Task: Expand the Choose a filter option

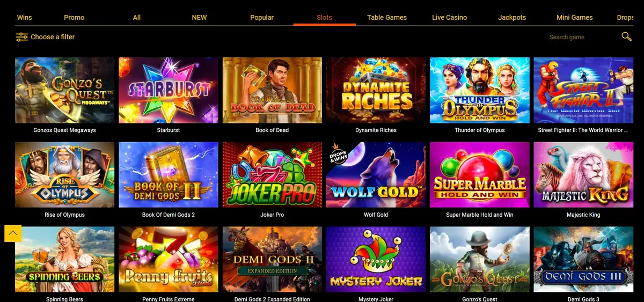Action: tap(53, 37)
